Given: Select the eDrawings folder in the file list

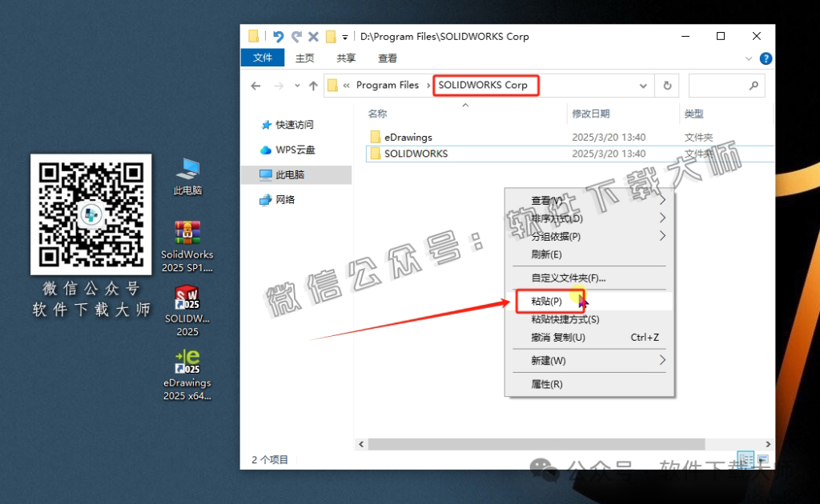Looking at the screenshot, I should pyautogui.click(x=407, y=137).
